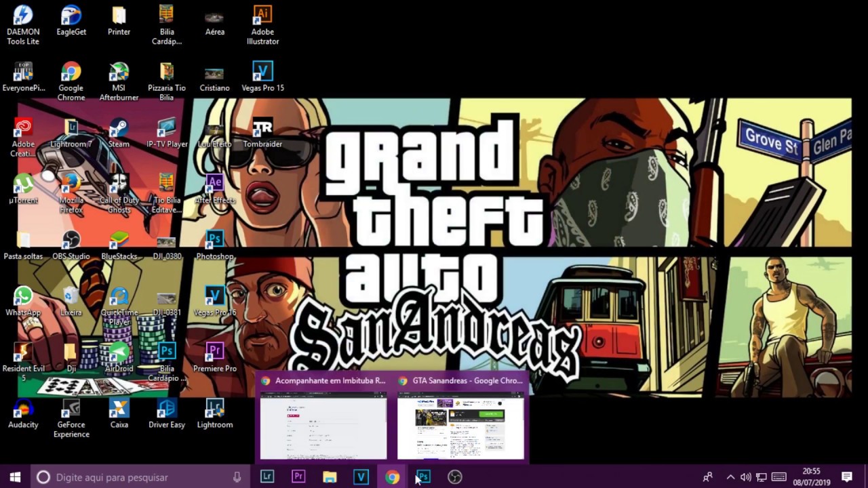Select the Pizzaria Tio Bilia file icon
868x488 pixels.
click(x=167, y=81)
